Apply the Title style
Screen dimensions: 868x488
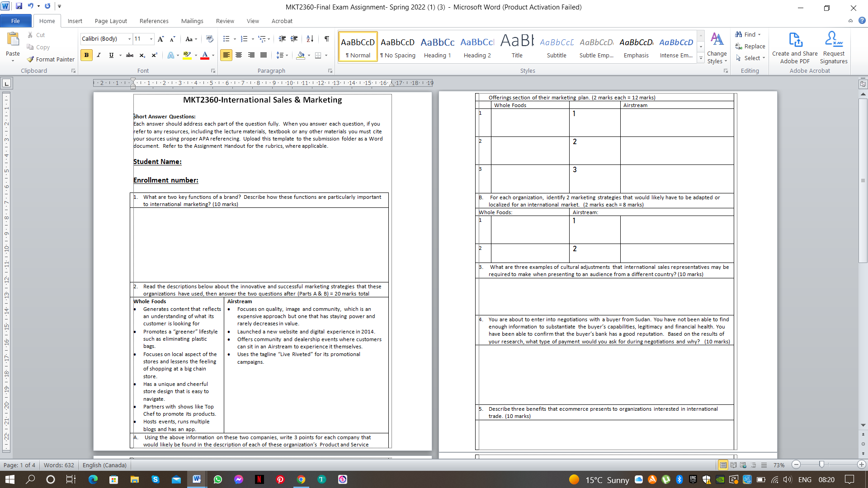tap(517, 47)
